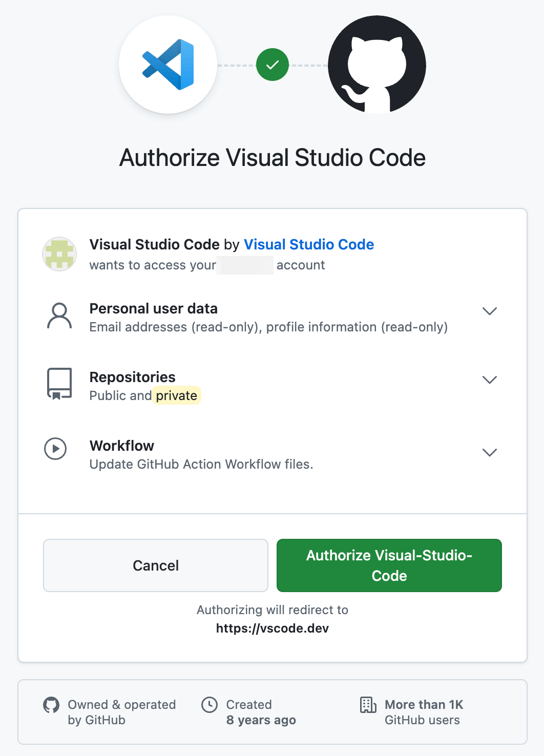
Task: Click the highlighted 'private' word
Action: (x=177, y=395)
